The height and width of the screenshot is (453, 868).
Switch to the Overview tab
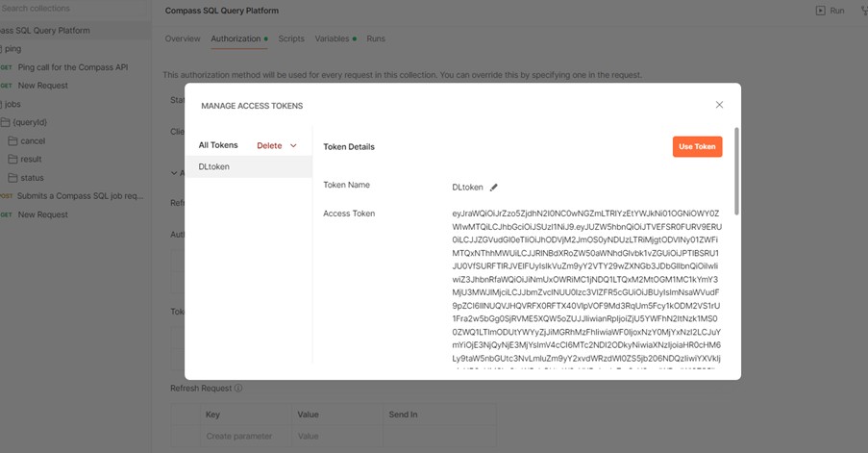[182, 39]
